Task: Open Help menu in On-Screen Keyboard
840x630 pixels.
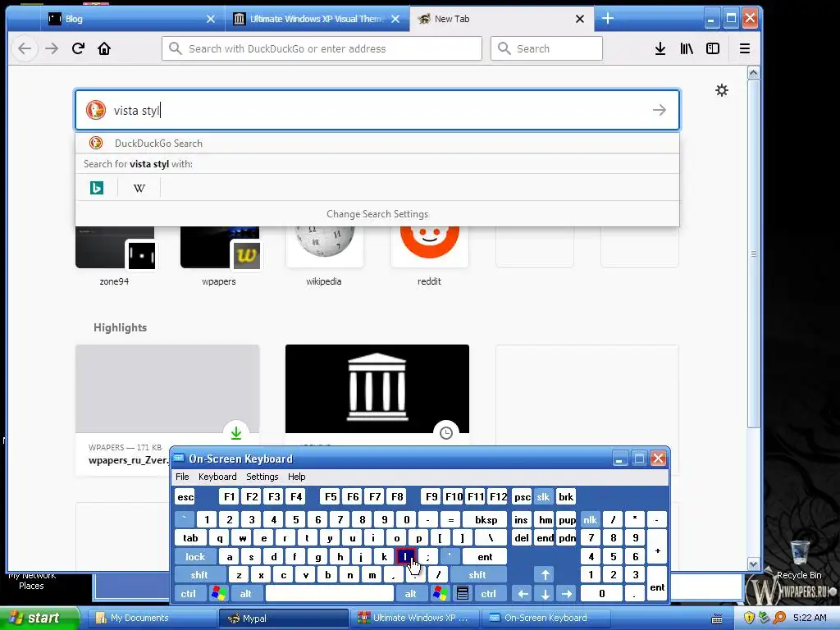Action: click(x=296, y=477)
